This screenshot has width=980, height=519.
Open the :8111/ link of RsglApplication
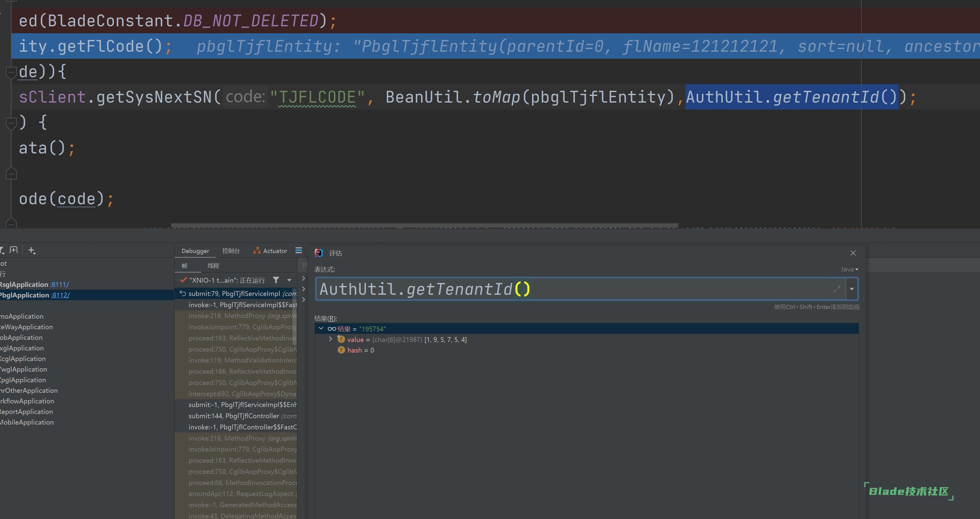point(59,284)
